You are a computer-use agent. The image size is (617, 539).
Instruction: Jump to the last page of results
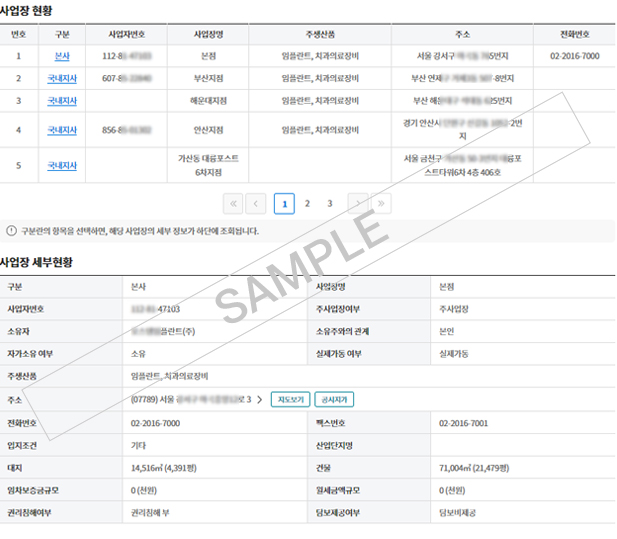click(x=381, y=204)
